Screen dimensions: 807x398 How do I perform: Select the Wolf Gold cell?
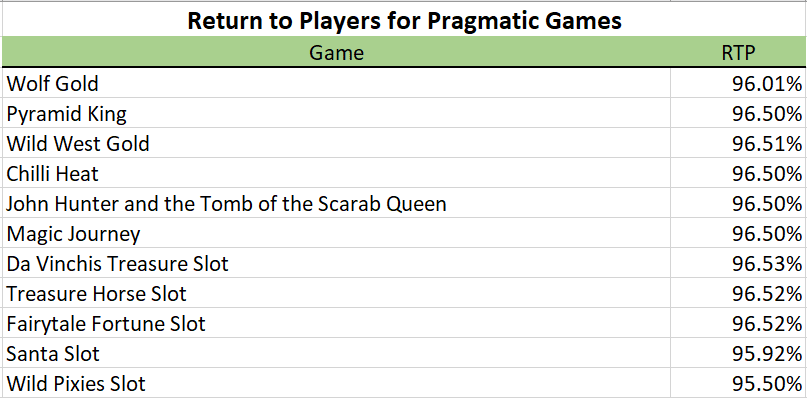(337, 83)
